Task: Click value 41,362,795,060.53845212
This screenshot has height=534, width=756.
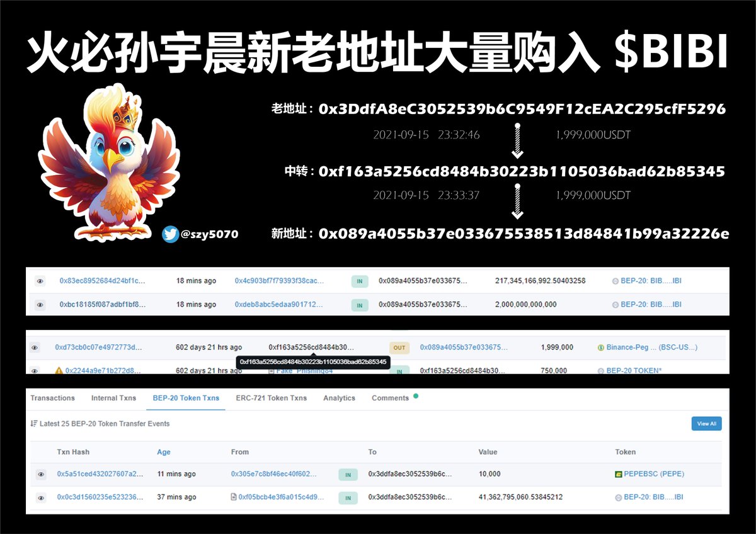Action: coord(520,497)
